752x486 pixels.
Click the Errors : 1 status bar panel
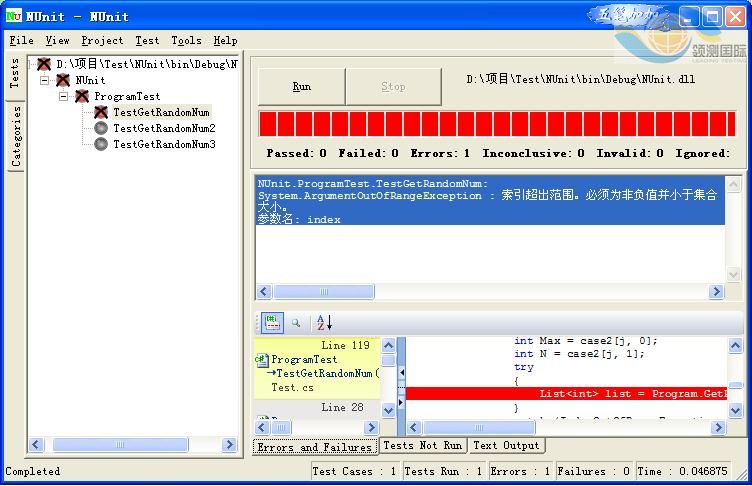coord(520,471)
